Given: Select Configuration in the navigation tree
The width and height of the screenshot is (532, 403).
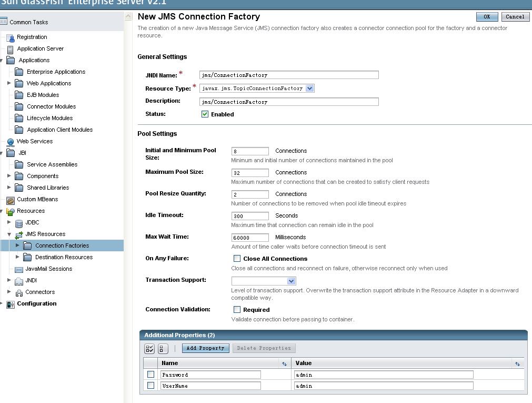Looking at the screenshot, I should click(x=37, y=303).
